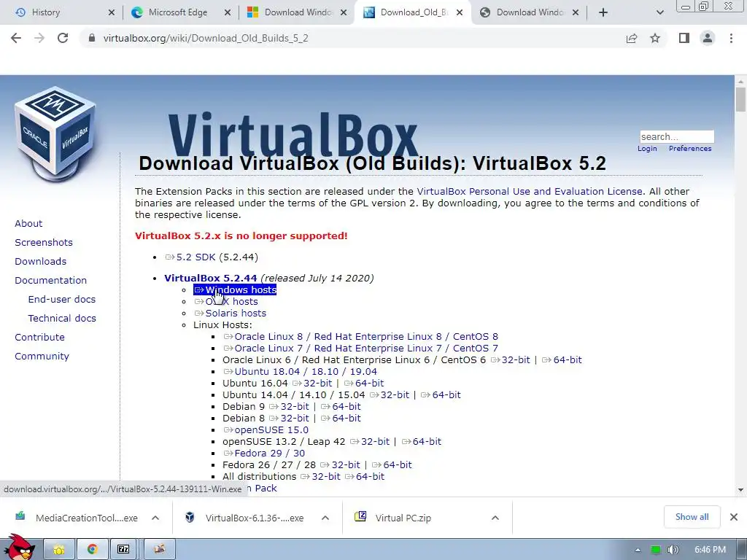Open 7-Zip from the taskbar
747x560 pixels.
pyautogui.click(x=123, y=549)
